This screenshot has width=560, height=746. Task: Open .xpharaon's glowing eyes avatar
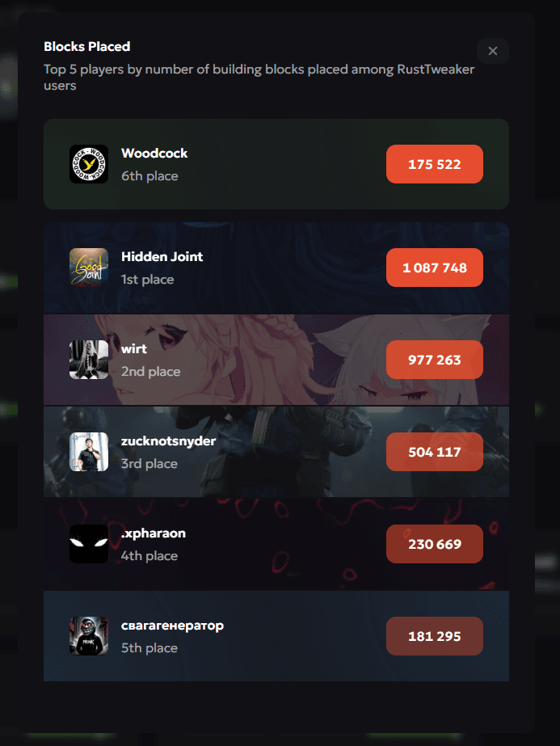coord(89,544)
